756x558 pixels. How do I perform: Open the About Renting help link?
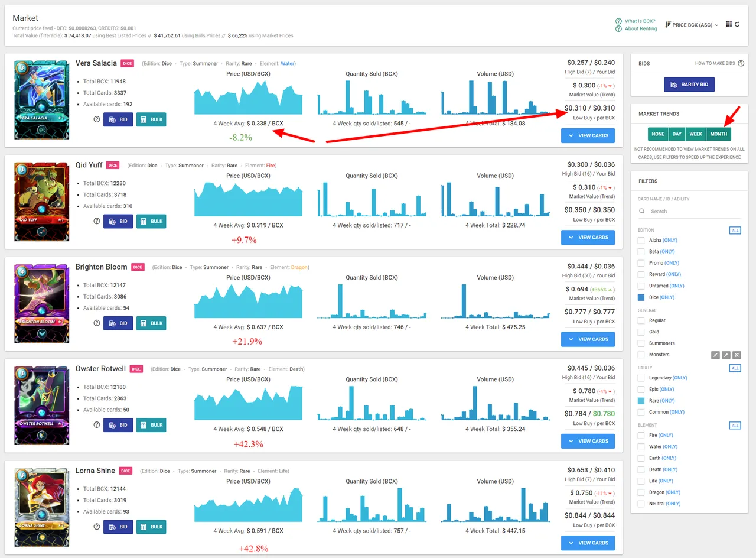pyautogui.click(x=636, y=28)
